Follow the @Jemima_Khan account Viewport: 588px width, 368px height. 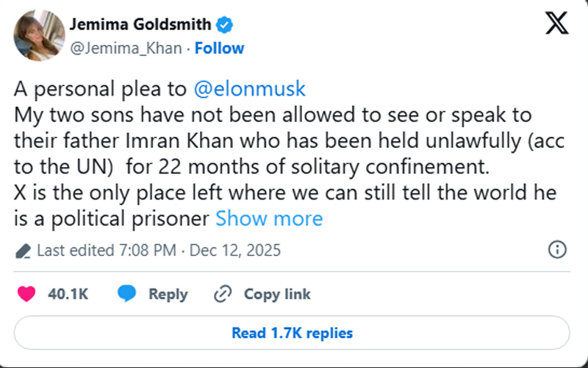[220, 49]
